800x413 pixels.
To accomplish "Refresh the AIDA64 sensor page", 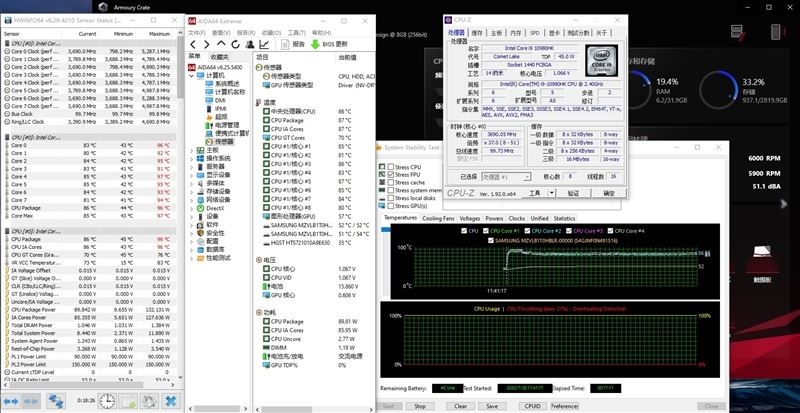I will pos(235,44).
